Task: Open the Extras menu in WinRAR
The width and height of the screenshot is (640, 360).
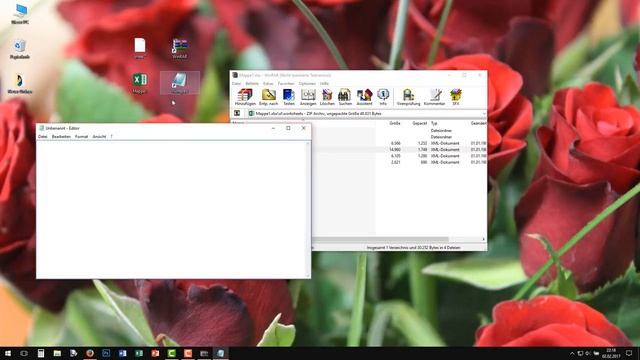Action: tap(268, 83)
